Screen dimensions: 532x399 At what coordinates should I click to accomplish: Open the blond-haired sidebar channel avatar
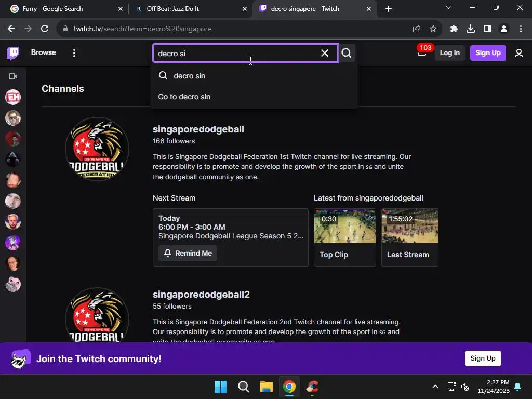coord(13,222)
